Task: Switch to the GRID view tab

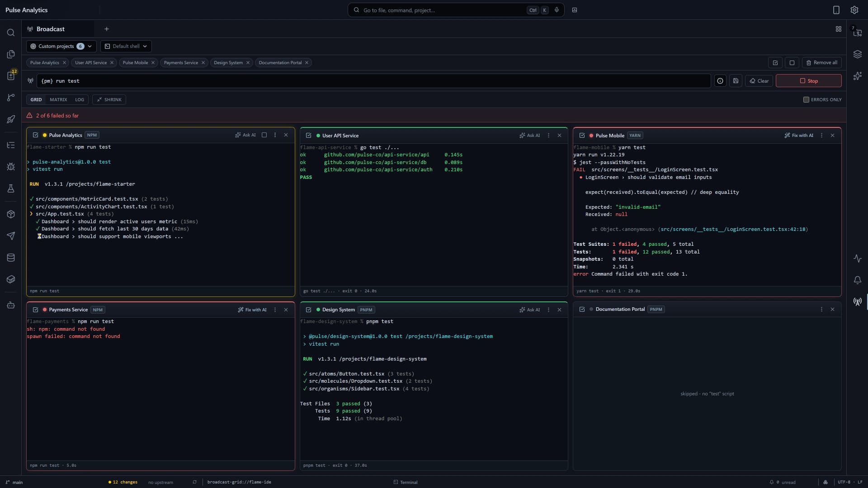Action: [x=36, y=100]
